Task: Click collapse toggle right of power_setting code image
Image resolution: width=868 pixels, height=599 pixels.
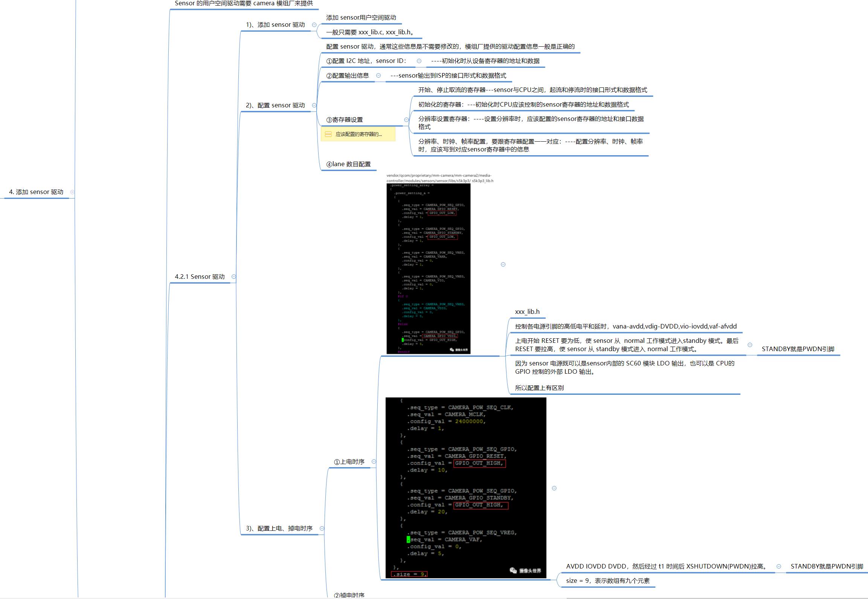Action: coord(503,264)
